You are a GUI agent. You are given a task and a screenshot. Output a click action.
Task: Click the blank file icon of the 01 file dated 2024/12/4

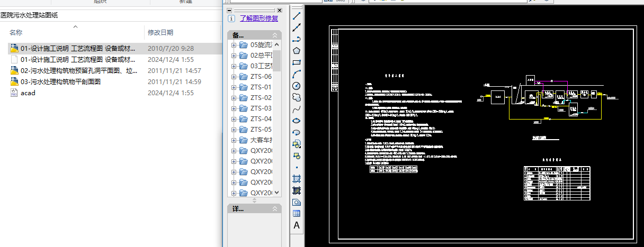click(14, 59)
